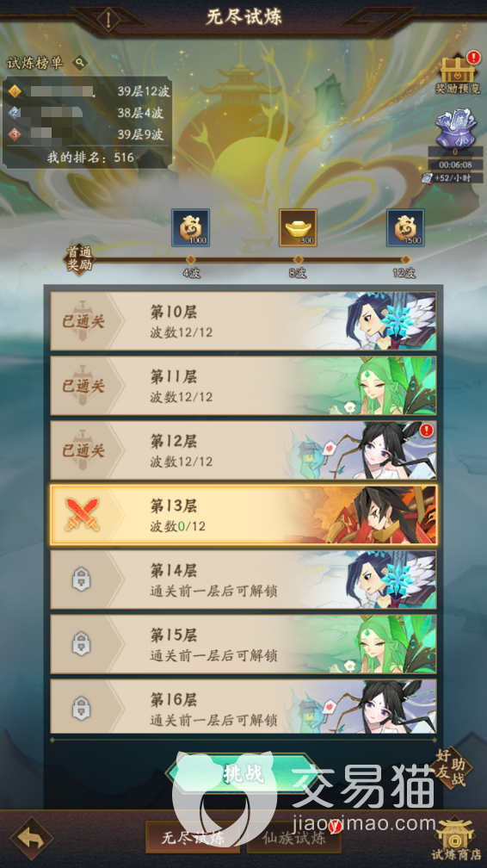Tap the 12波 reward item icon (1500)
487x868 pixels.
point(405,227)
